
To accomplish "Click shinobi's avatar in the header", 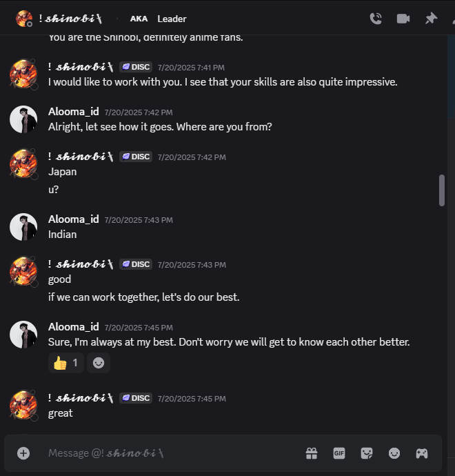I will tap(23, 19).
